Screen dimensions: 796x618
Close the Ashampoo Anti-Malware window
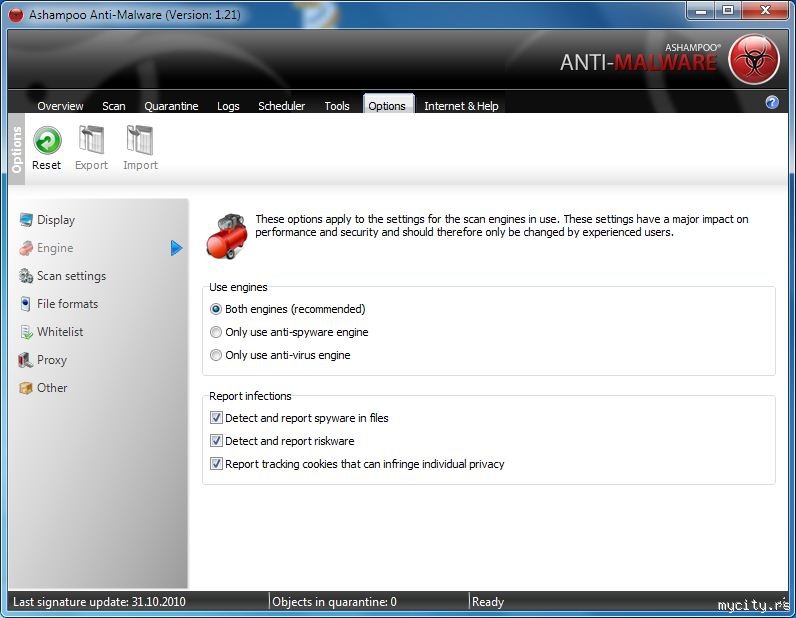pyautogui.click(x=766, y=10)
